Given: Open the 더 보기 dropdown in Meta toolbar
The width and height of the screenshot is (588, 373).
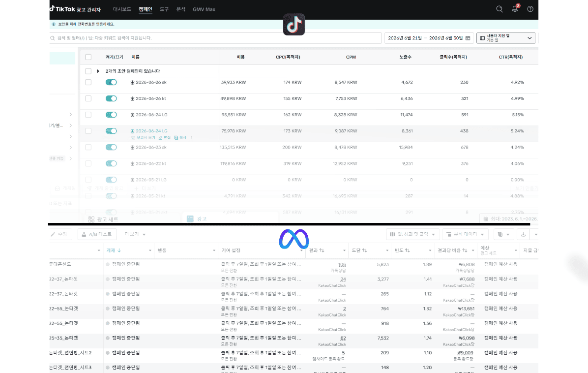Looking at the screenshot, I should tap(135, 234).
